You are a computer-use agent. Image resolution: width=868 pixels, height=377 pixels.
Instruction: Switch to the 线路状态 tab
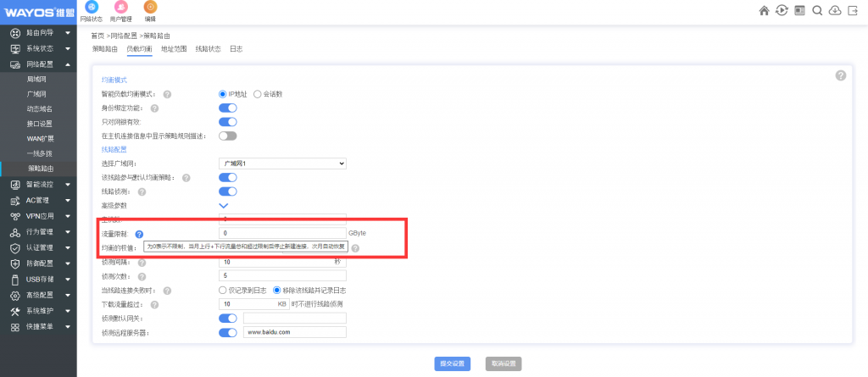[x=209, y=49]
